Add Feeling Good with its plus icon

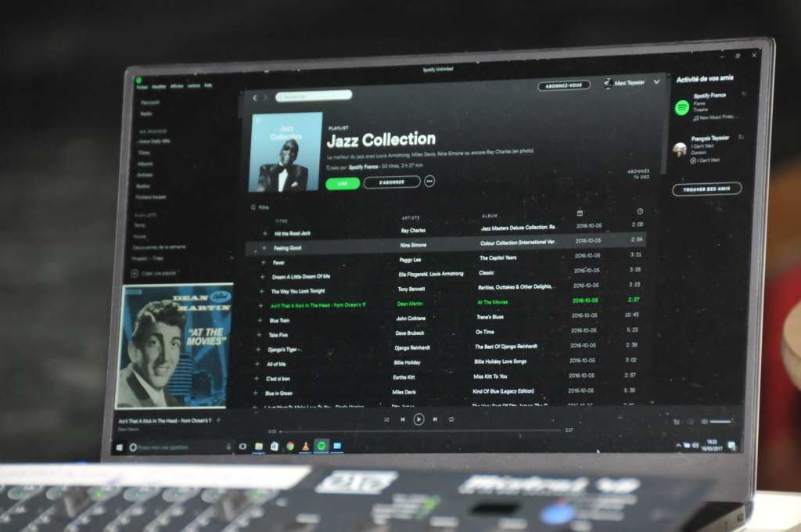(x=264, y=248)
